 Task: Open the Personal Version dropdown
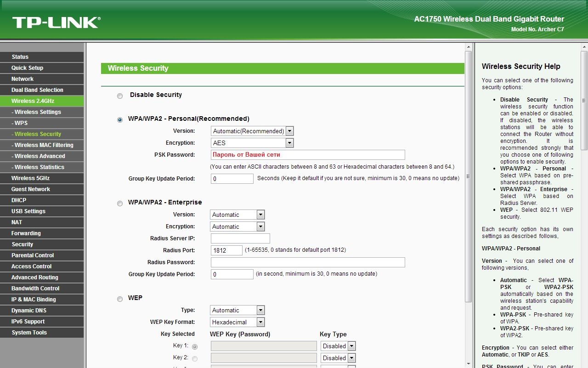coord(252,131)
